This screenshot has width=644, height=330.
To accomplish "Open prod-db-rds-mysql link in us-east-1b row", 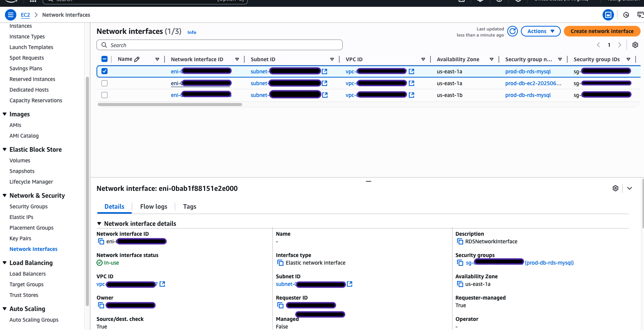I will (x=528, y=95).
